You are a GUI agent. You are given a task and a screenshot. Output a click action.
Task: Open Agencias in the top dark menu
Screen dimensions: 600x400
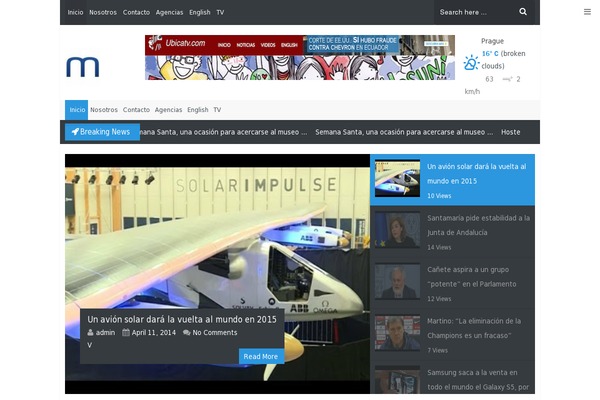pos(170,12)
